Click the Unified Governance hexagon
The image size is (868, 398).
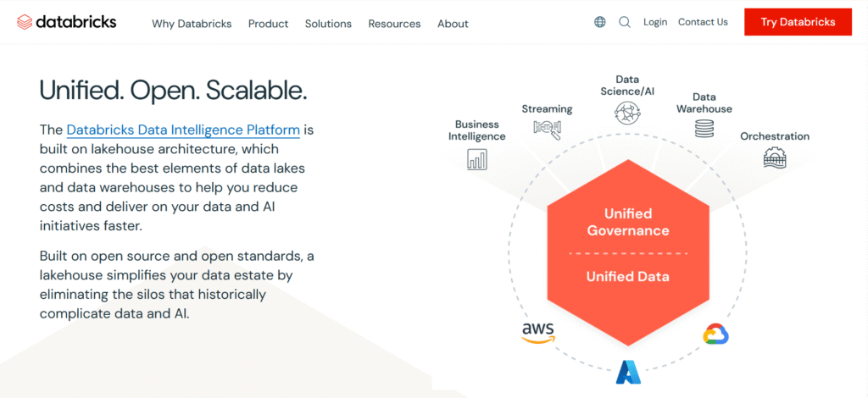[627, 222]
